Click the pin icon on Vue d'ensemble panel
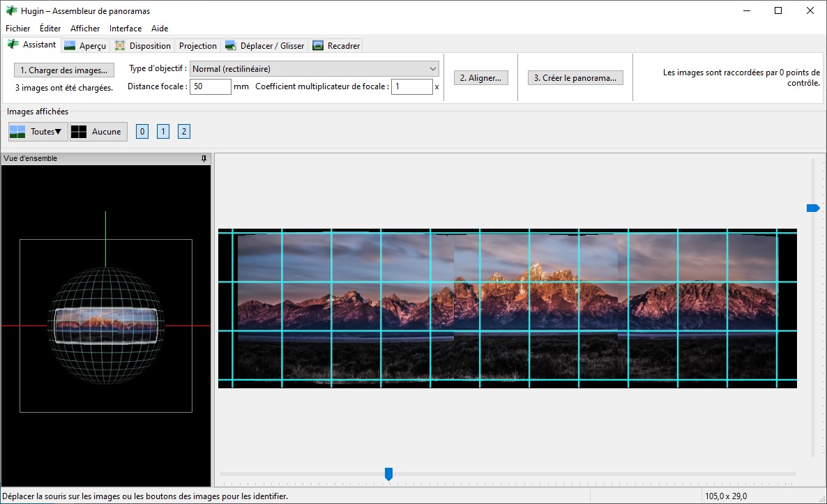This screenshot has height=504, width=827. click(204, 159)
